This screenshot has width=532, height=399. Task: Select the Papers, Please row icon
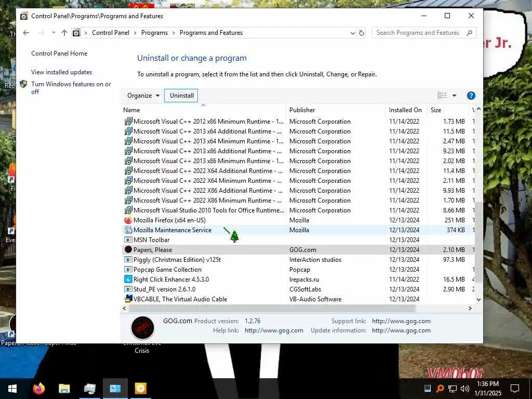point(128,250)
